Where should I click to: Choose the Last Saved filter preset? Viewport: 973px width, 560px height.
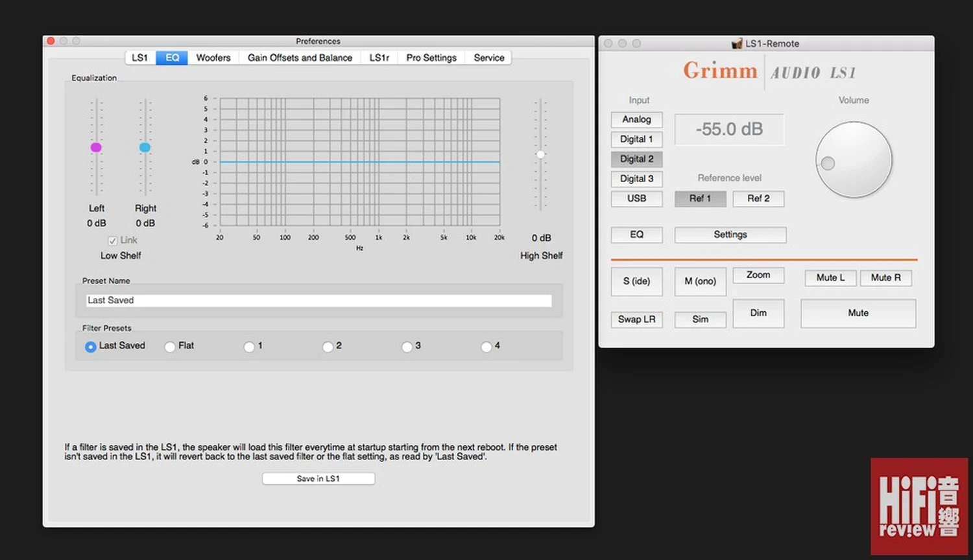point(91,347)
